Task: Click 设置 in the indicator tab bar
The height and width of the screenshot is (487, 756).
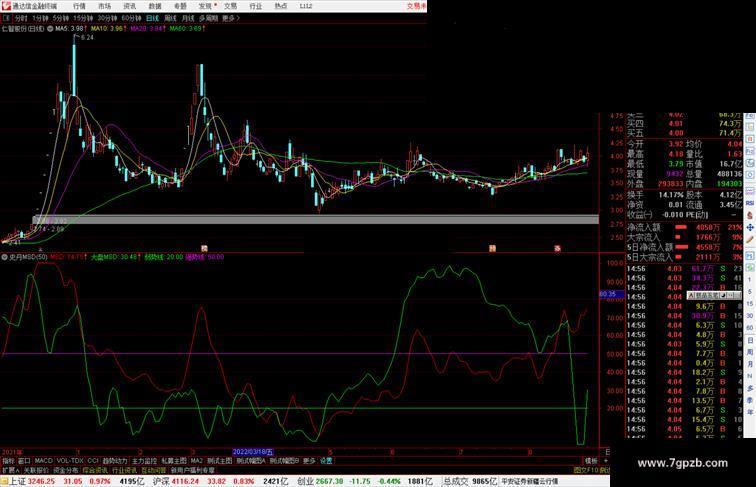Action: (326, 461)
